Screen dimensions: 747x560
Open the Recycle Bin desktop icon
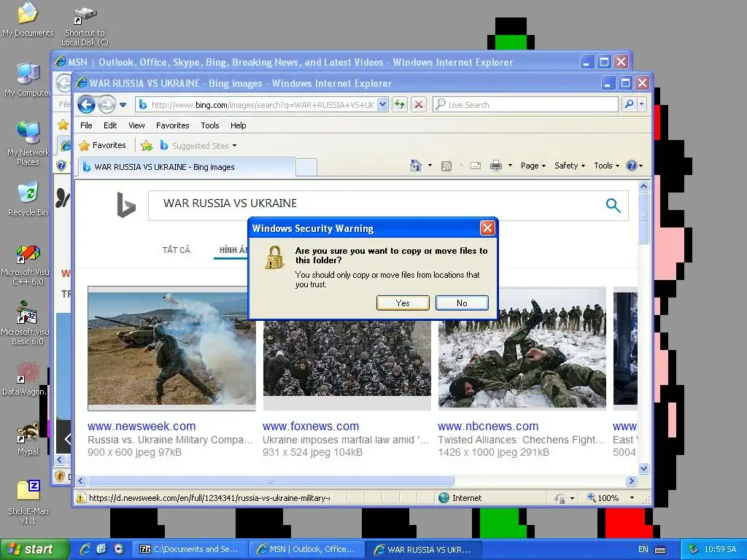click(x=28, y=200)
